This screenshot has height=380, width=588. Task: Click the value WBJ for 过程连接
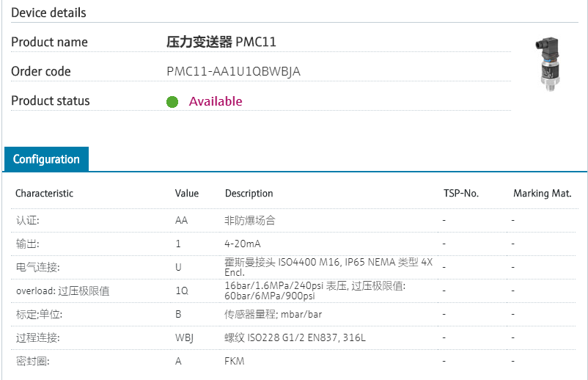(184, 337)
